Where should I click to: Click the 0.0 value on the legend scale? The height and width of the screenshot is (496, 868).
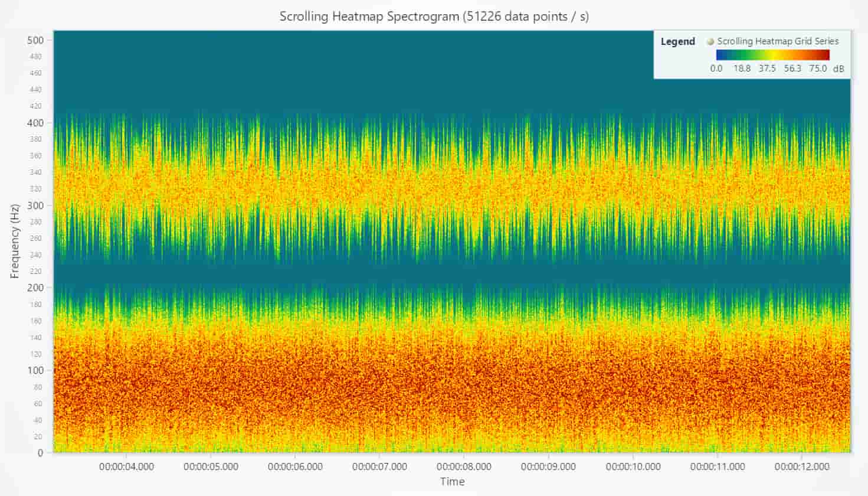pyautogui.click(x=716, y=68)
